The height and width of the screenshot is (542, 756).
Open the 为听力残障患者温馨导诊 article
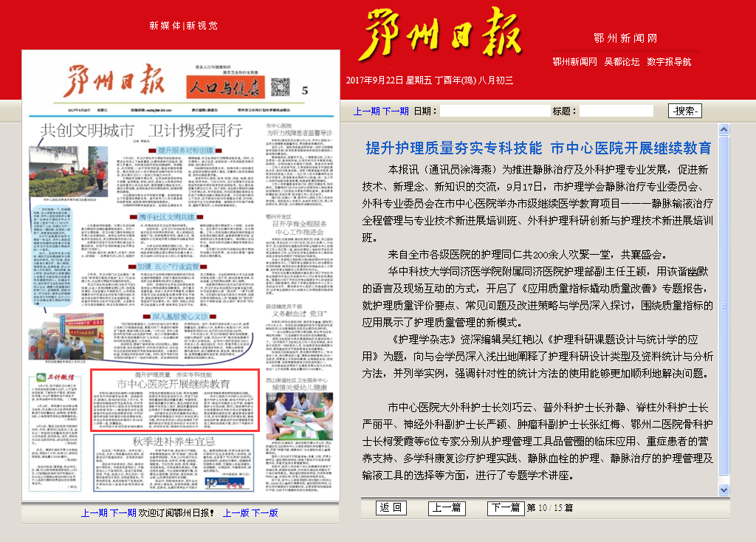coord(300,133)
